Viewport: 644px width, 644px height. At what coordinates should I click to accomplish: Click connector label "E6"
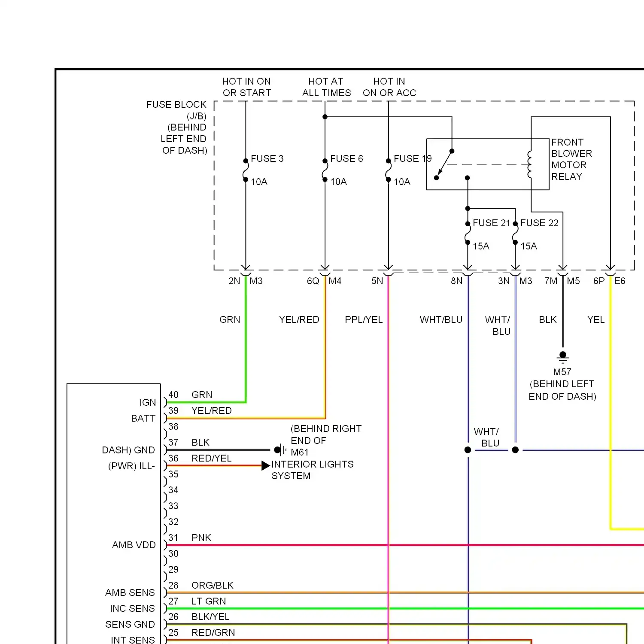click(620, 281)
